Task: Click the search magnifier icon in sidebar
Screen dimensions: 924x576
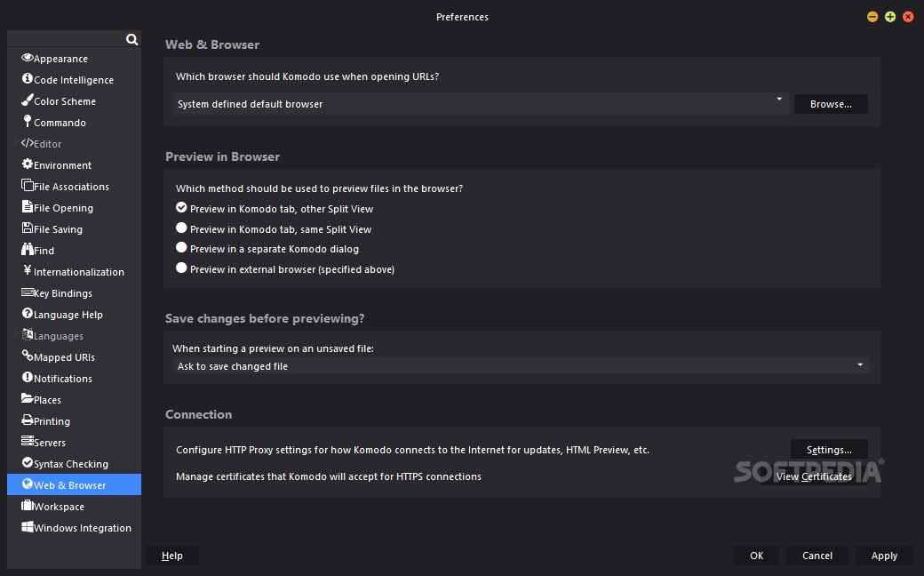Action: coord(132,39)
